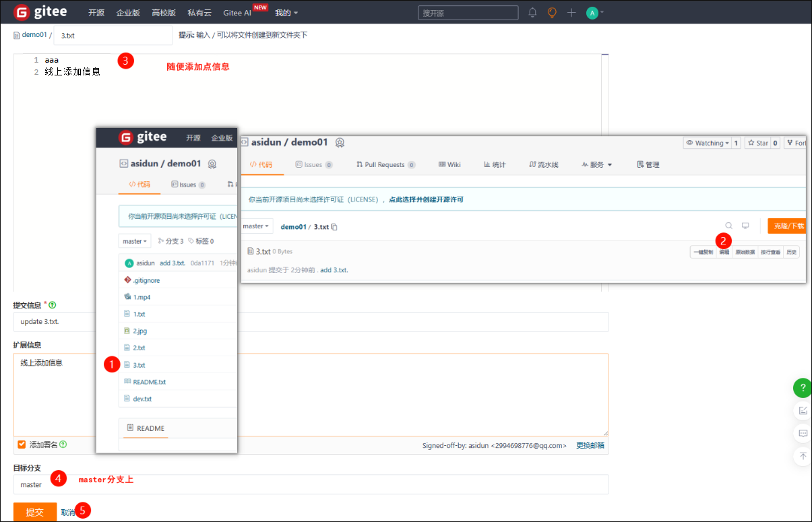Click the 扩展信息 textarea
The image size is (812, 522).
click(311, 395)
